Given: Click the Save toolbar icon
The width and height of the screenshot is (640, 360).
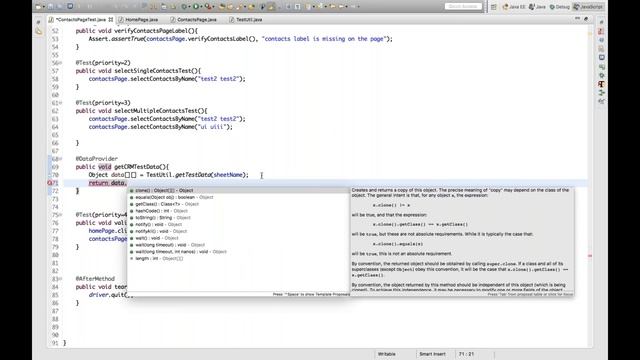Looking at the screenshot, I should click(x=51, y=7).
